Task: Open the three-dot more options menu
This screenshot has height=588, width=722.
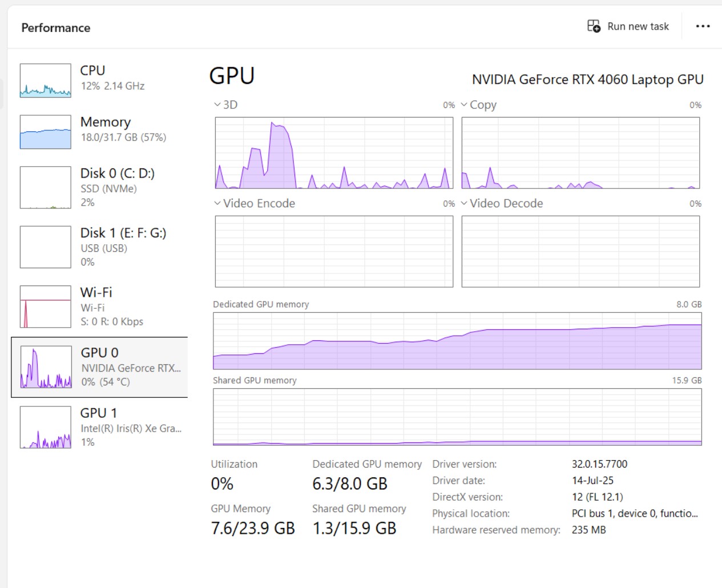Action: 703,26
